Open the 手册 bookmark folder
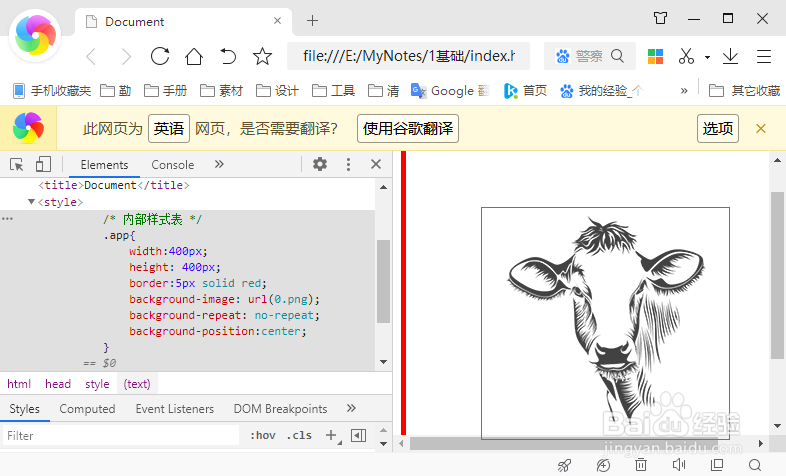 point(165,91)
